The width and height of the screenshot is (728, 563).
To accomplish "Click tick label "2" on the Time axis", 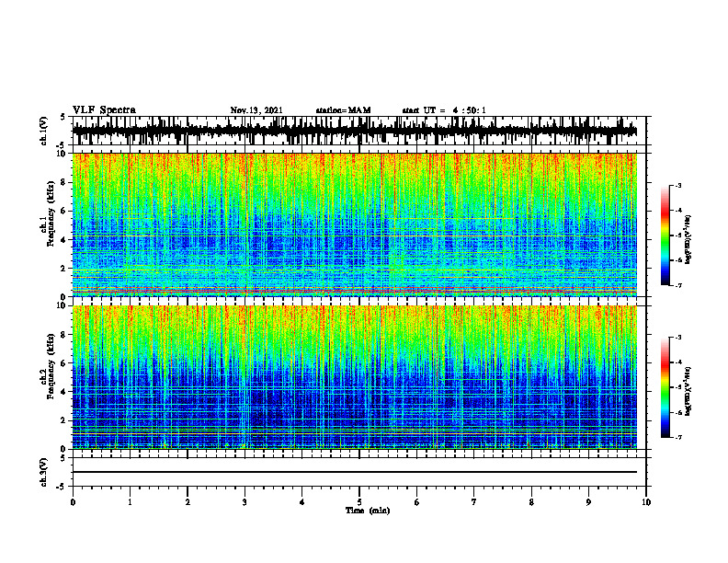I will click(188, 502).
